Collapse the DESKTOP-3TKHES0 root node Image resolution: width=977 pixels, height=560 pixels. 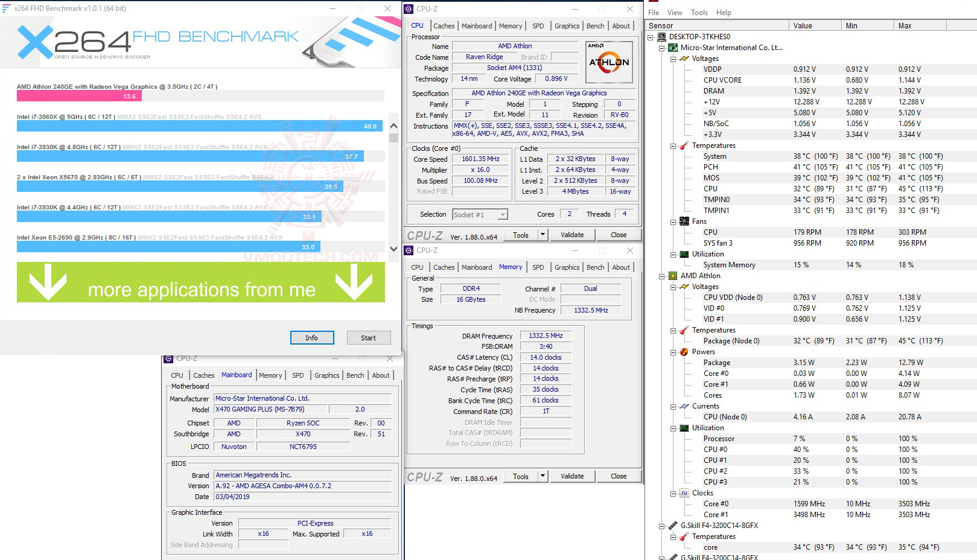pos(651,37)
